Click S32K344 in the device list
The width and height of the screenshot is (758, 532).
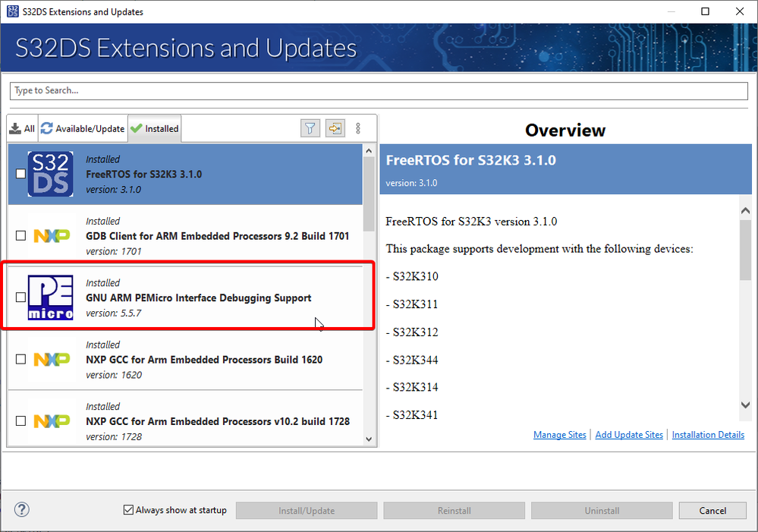[415, 360]
